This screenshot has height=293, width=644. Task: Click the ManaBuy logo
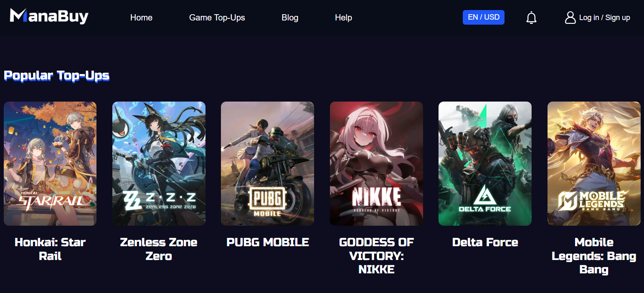[x=49, y=16]
